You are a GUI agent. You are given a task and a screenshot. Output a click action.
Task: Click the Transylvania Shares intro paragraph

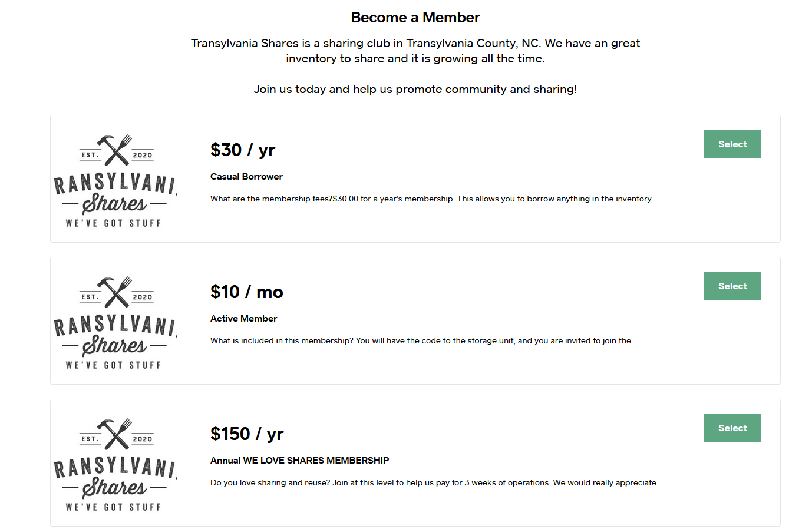pos(415,51)
